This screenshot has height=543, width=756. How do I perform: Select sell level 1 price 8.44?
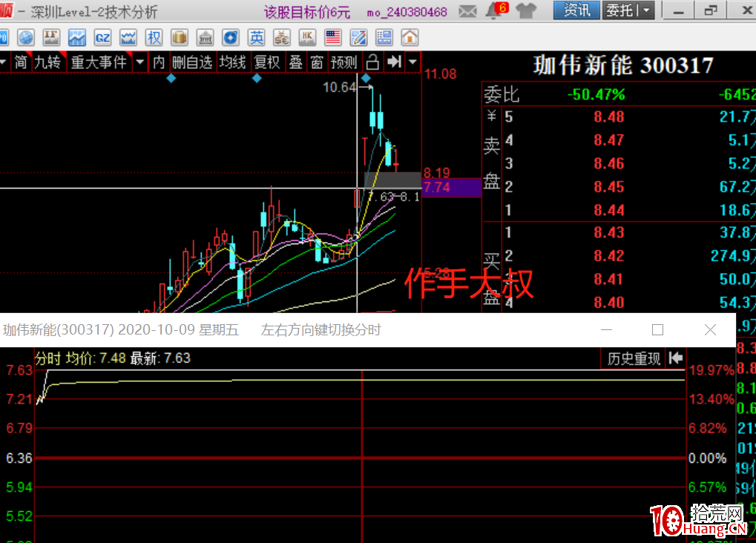pyautogui.click(x=609, y=210)
